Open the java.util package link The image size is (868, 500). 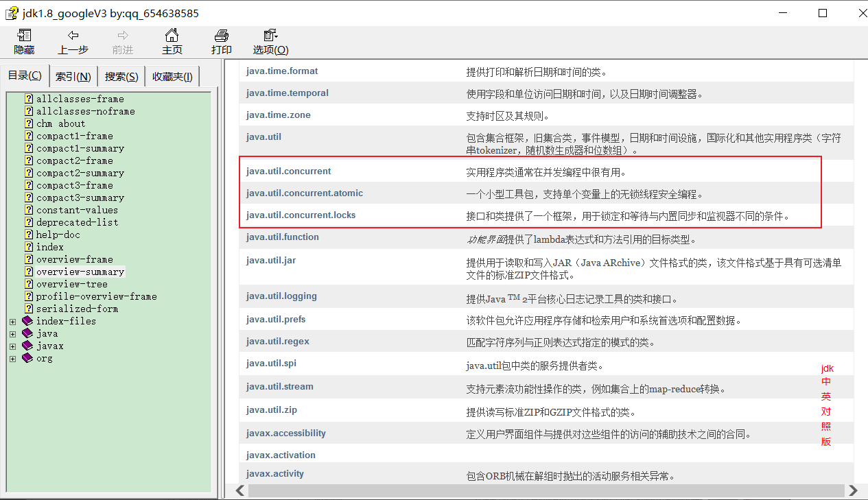(x=263, y=136)
